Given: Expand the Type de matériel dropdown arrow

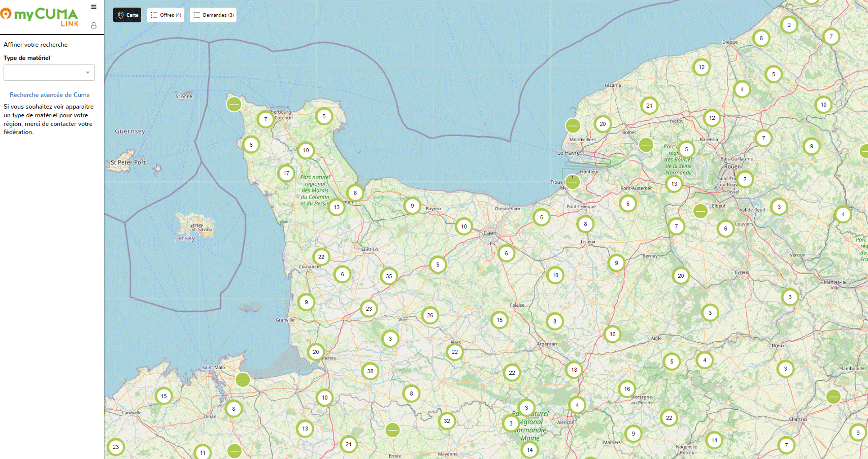Looking at the screenshot, I should pyautogui.click(x=87, y=73).
